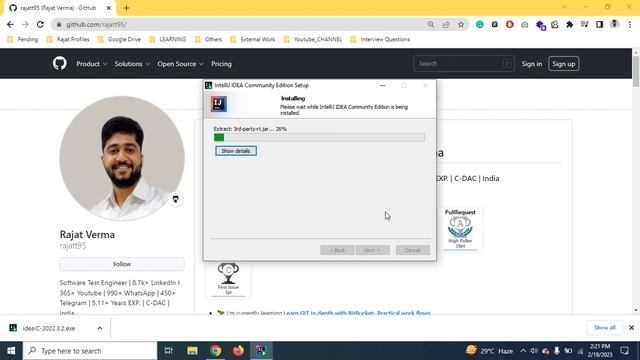Image resolution: width=640 pixels, height=360 pixels.
Task: Open Rajat Verma's profile photo
Action: (x=122, y=158)
